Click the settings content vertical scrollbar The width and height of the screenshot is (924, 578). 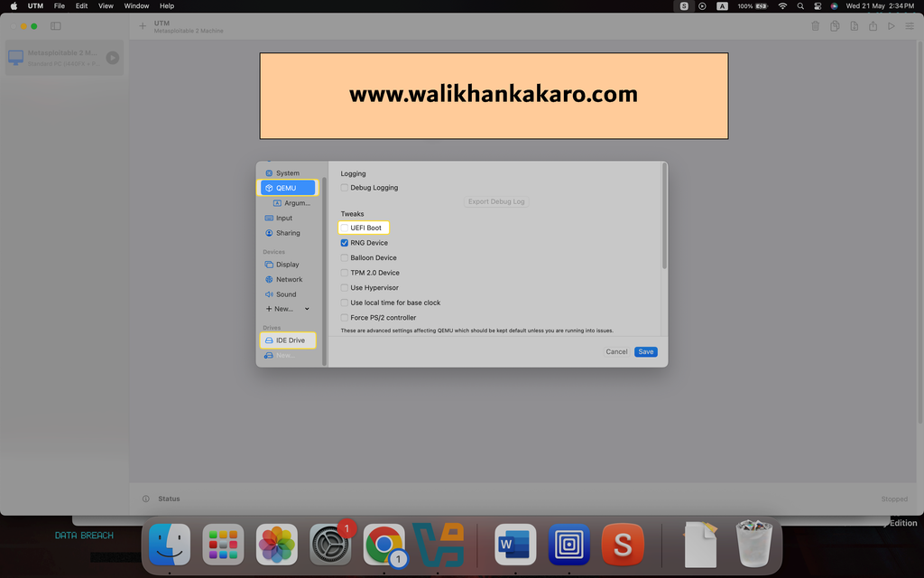point(665,217)
